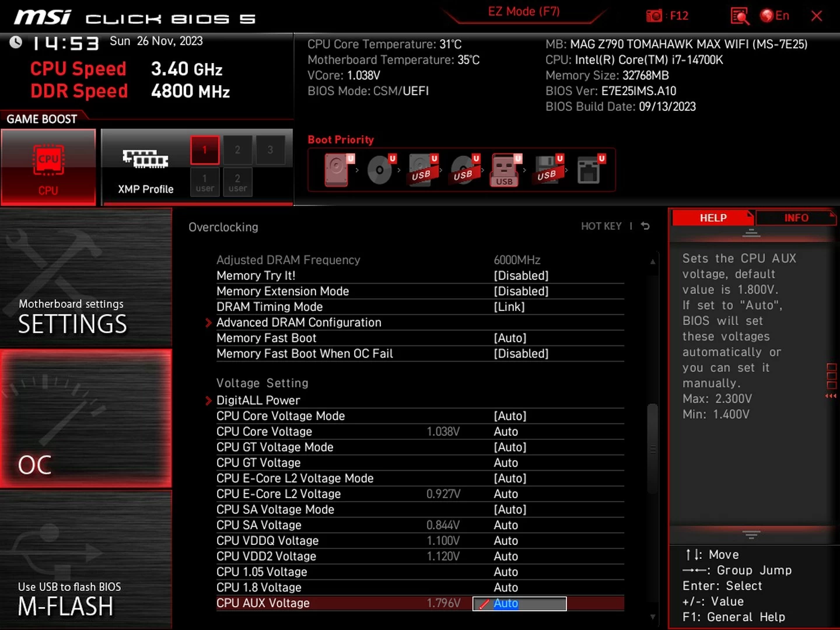Click the USB key boot device icon

tap(505, 170)
